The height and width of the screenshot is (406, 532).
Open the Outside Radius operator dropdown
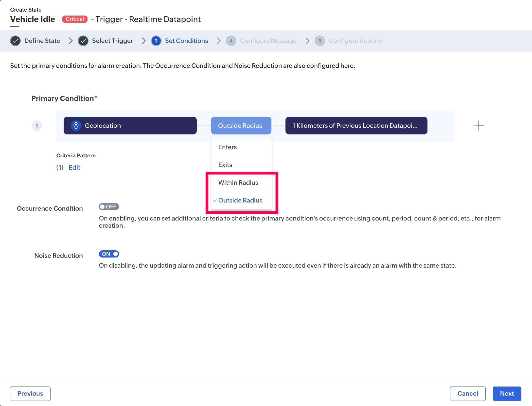241,126
